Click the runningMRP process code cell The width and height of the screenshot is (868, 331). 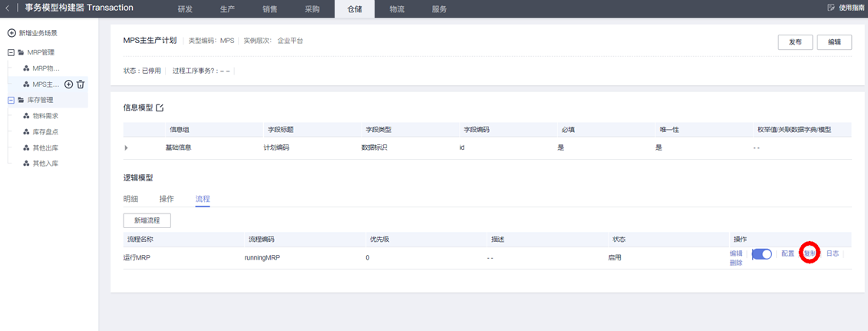click(x=262, y=258)
